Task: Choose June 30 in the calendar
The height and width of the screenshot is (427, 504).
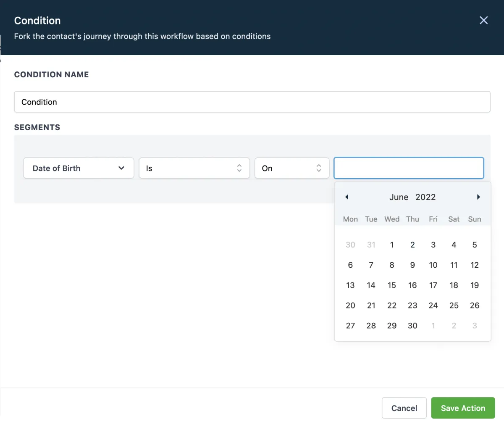Action: pyautogui.click(x=412, y=326)
